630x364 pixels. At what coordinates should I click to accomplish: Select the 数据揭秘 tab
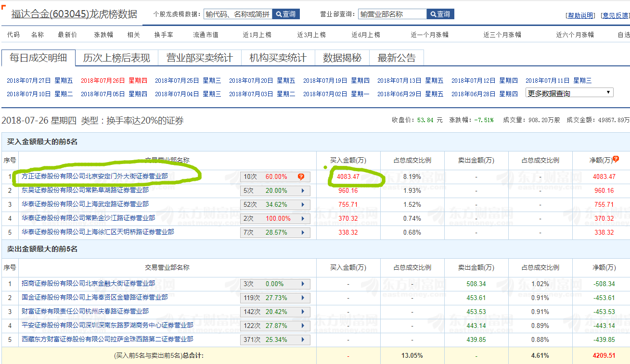[342, 58]
